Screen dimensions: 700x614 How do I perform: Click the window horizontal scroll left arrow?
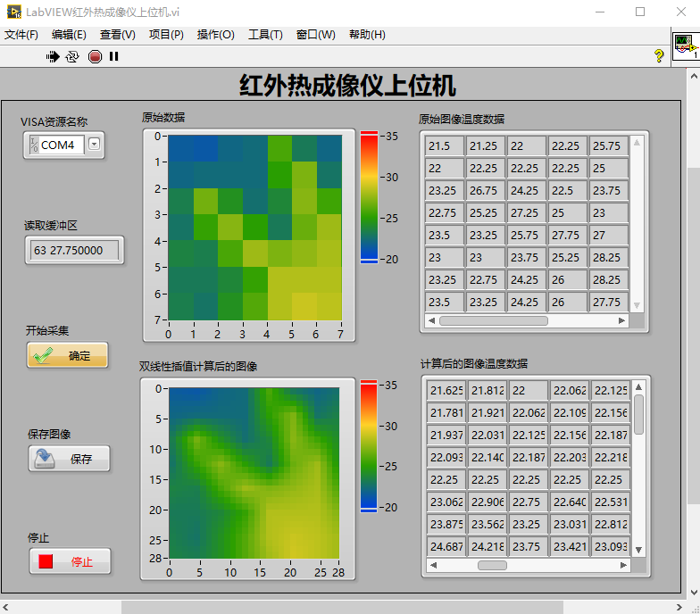[x=5, y=607]
